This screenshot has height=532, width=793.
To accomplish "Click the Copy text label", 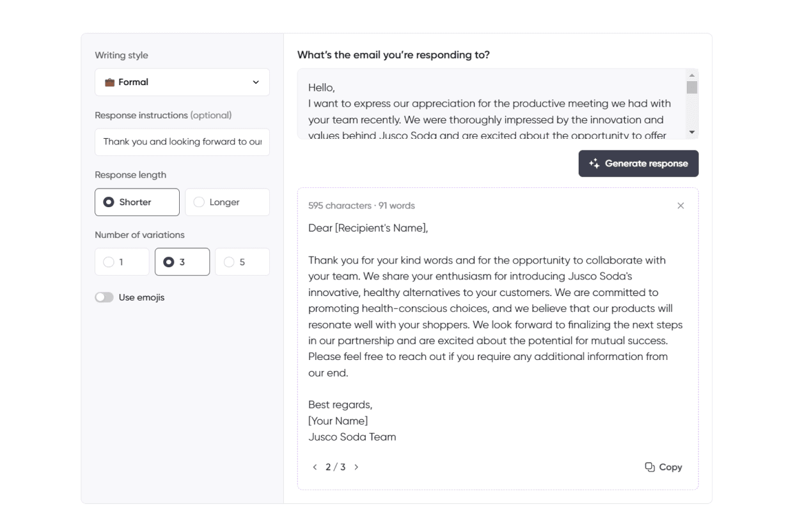I will pos(670,467).
